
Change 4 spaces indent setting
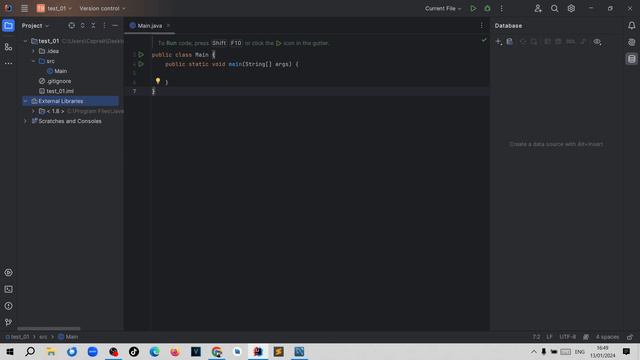607,337
